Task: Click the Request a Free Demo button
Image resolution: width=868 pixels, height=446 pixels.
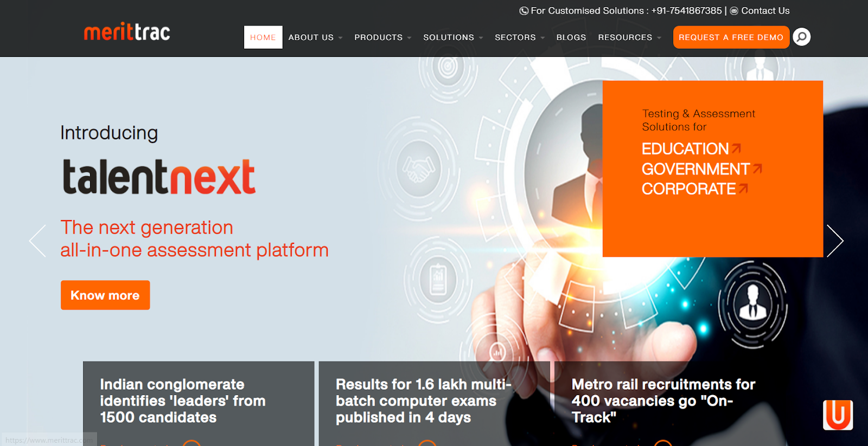Action: 731,37
